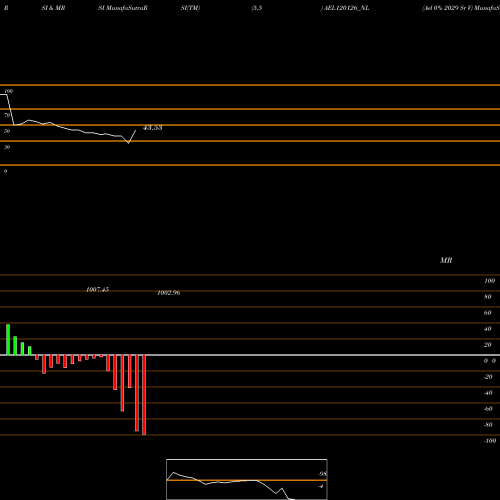
Task: Click the '(5,5' parameter text in header
Action: click(257, 8)
